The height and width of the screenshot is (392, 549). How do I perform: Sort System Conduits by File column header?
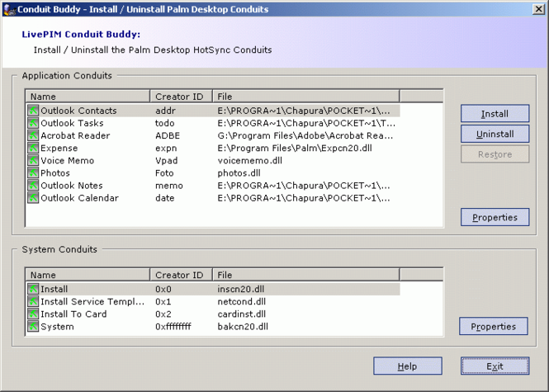306,275
